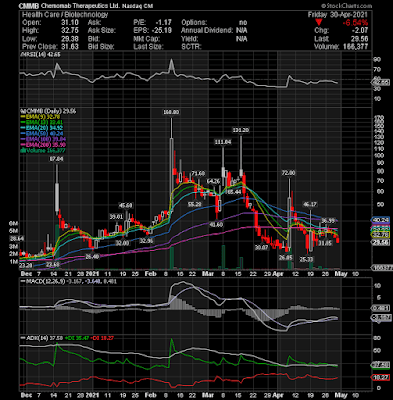
Task: Click the 72.00 April spike label
Action: click(x=289, y=173)
